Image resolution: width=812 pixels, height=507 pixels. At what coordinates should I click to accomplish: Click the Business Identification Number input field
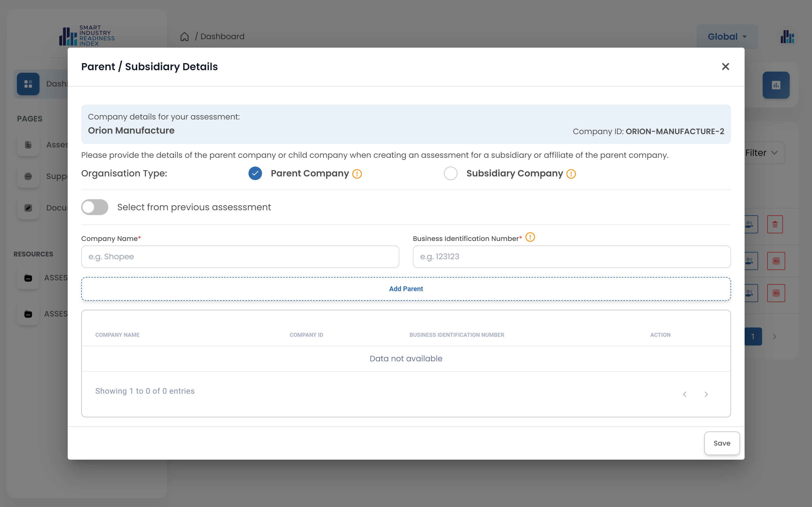click(x=571, y=257)
